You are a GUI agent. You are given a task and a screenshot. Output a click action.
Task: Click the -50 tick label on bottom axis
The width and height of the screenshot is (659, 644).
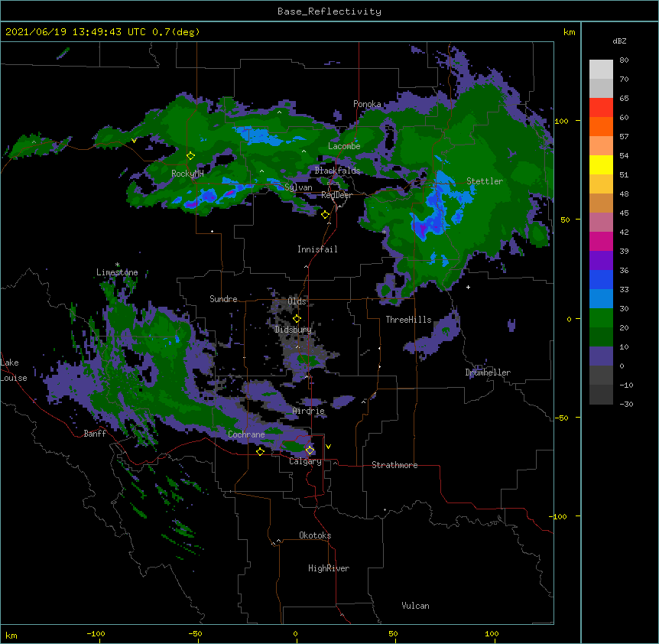point(195,633)
